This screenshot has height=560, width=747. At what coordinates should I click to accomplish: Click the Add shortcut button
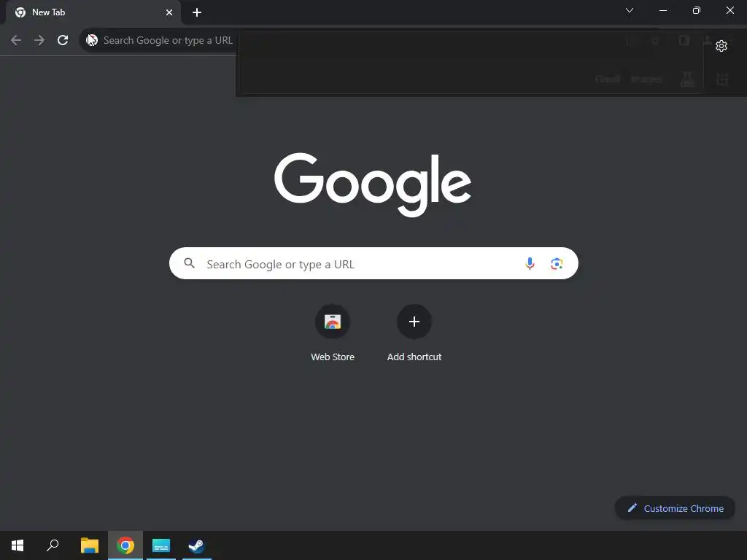click(x=414, y=333)
